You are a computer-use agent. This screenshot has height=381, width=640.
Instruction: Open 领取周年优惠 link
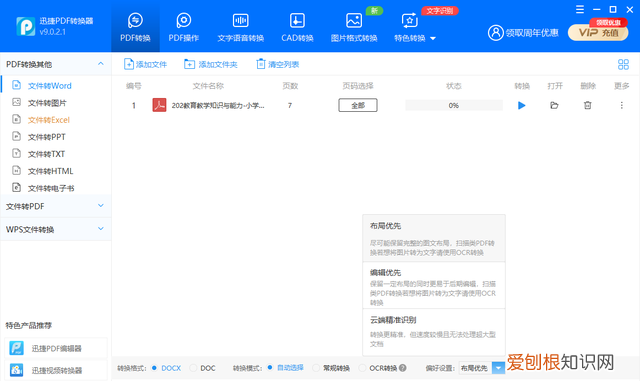point(532,33)
